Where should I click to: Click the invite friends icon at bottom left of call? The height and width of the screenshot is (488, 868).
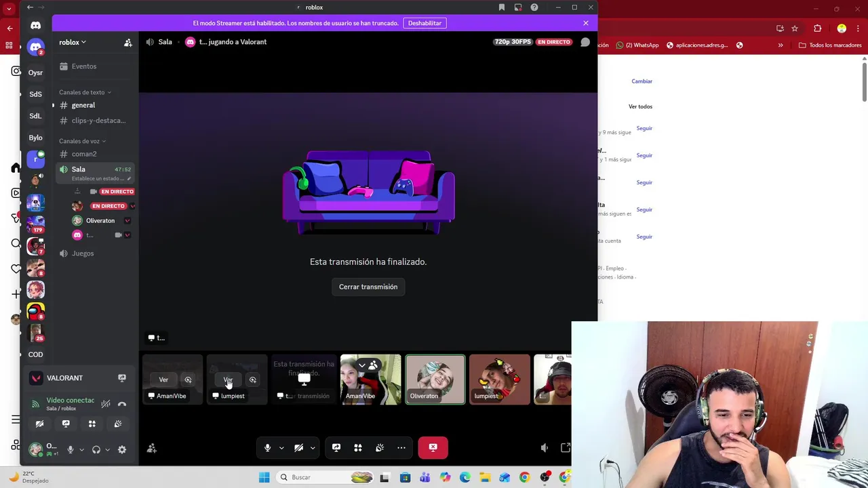(x=152, y=448)
